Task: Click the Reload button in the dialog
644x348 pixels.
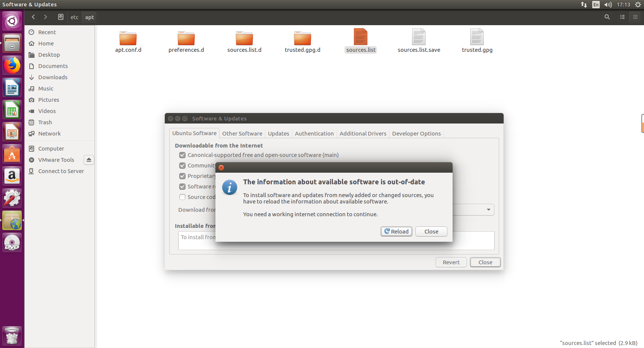Action: point(396,231)
